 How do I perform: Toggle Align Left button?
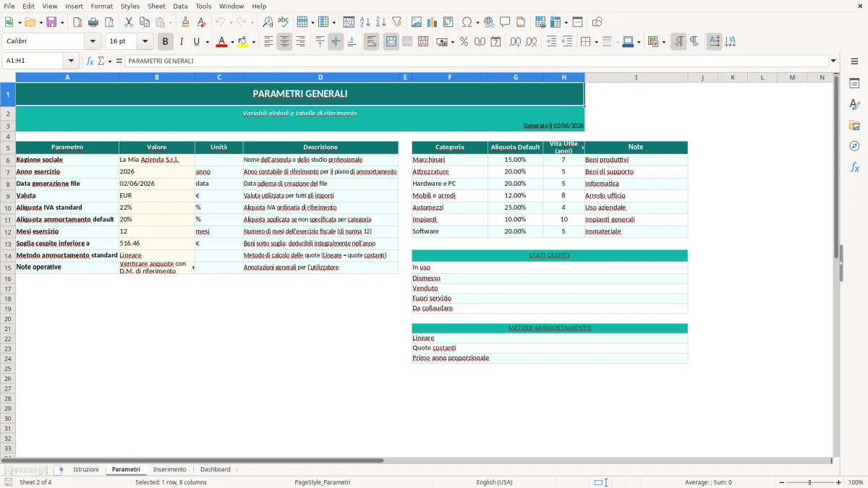(268, 42)
